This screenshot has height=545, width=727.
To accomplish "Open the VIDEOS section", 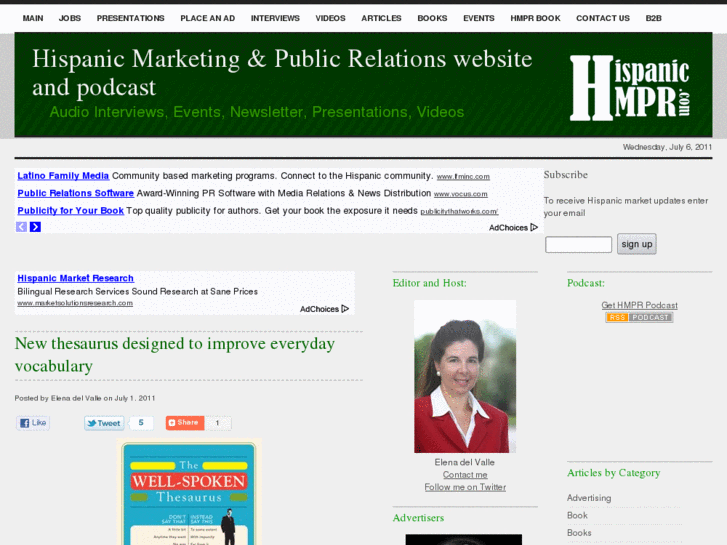I will coord(330,18).
